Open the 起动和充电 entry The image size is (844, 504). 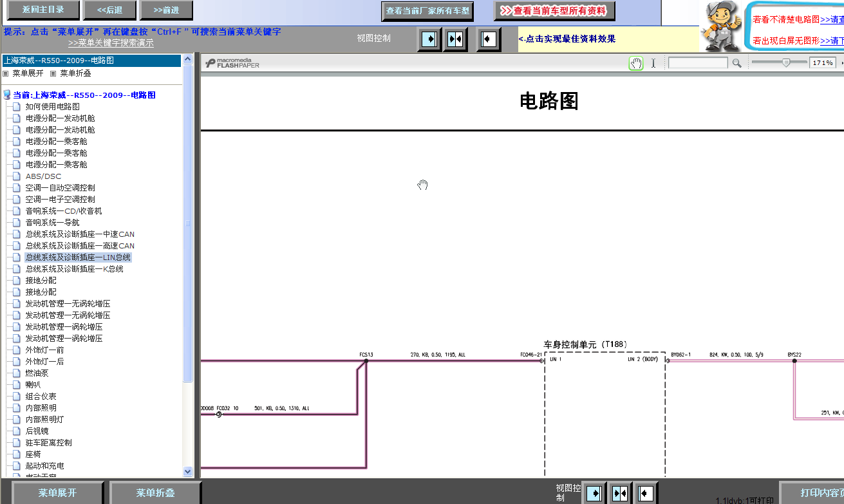(x=45, y=465)
